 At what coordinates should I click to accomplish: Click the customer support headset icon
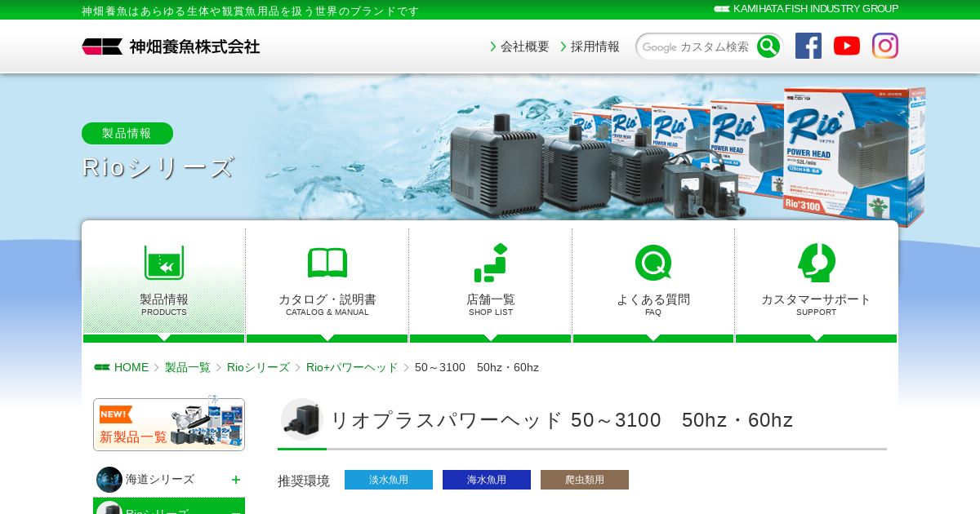click(x=817, y=263)
